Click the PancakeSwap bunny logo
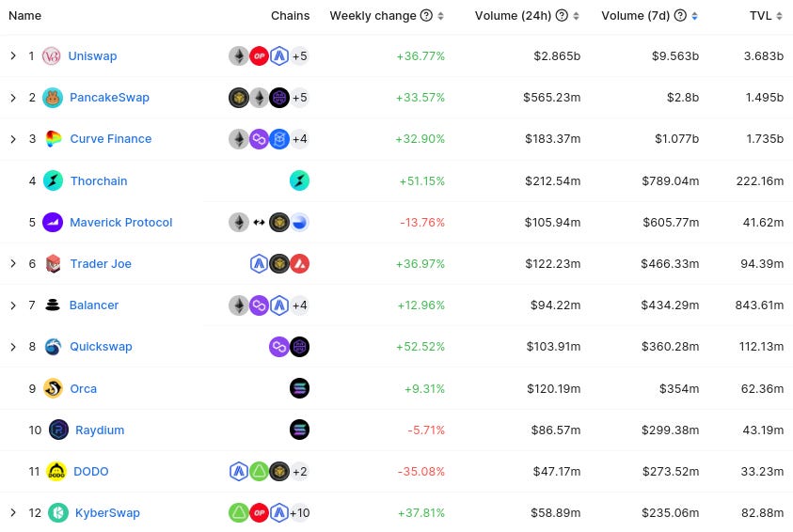The image size is (793, 532). [53, 98]
